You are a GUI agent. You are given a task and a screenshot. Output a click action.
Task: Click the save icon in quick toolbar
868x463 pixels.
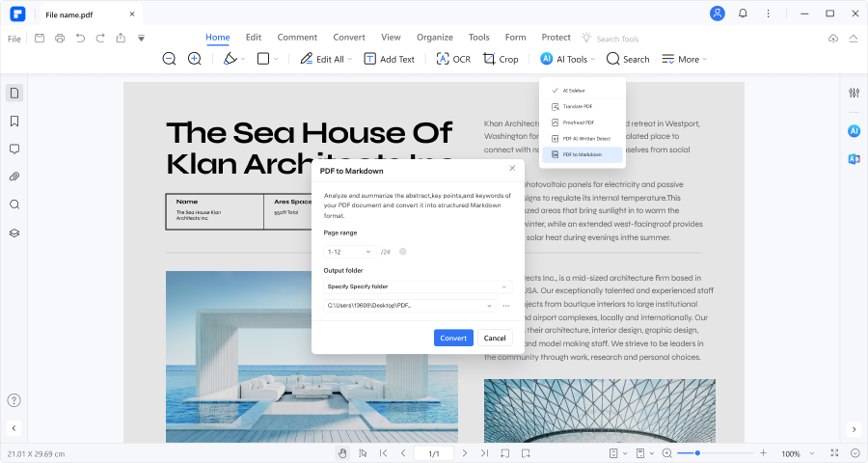(40, 39)
